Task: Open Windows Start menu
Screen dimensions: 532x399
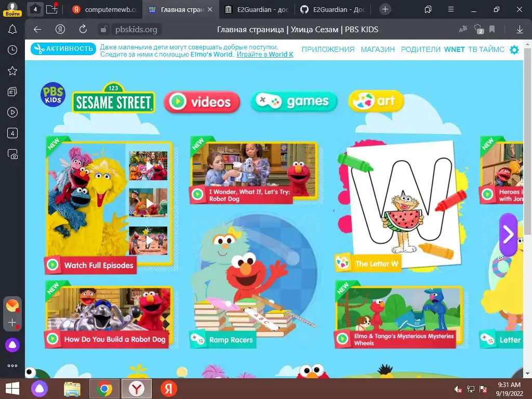Action: (x=12, y=389)
